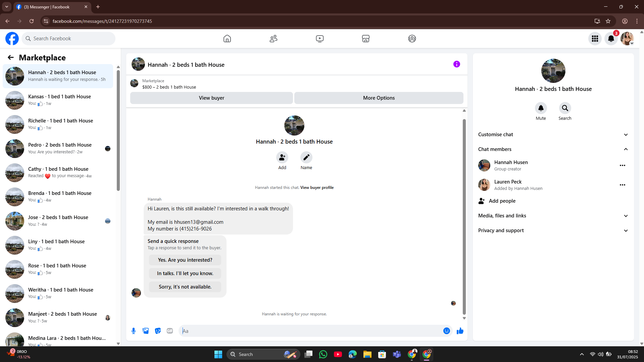Open a new browser tab
Screen dimensions: 644x362
(98, 7)
